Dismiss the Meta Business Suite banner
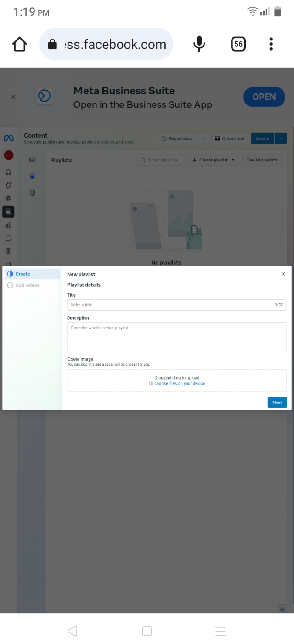Image resolution: width=294 pixels, height=644 pixels. (13, 97)
